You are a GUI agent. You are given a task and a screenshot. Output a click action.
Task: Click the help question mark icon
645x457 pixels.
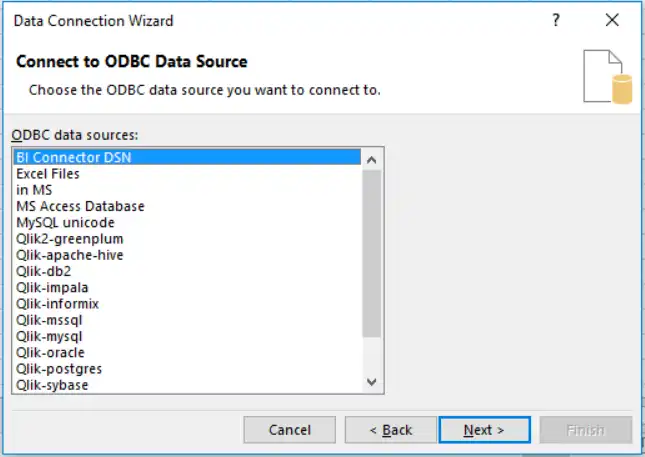(556, 20)
